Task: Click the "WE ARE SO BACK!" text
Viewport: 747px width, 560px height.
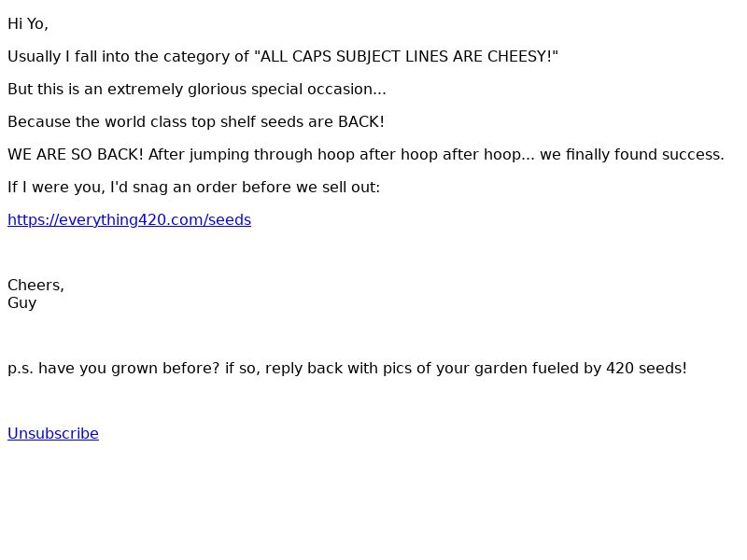Action: pos(76,155)
